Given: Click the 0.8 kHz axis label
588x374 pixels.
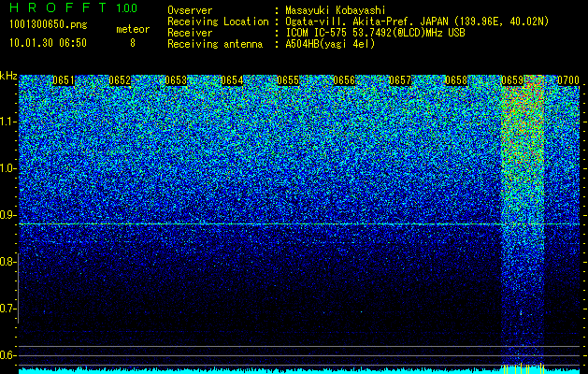Looking at the screenshot, I should [x=8, y=262].
